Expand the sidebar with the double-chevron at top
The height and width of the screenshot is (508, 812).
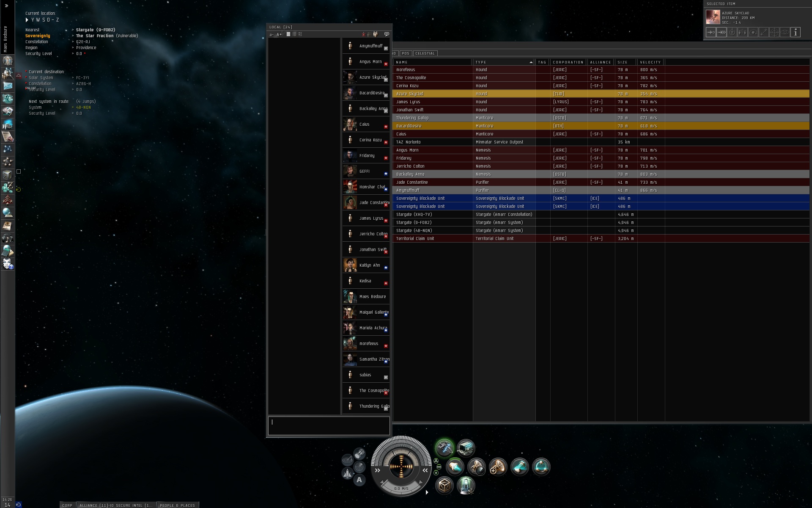click(6, 6)
